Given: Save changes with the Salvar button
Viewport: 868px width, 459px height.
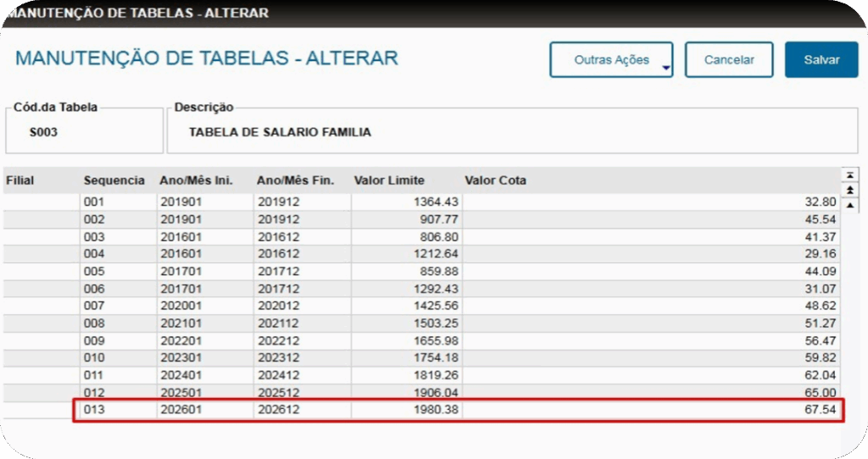Looking at the screenshot, I should tap(821, 60).
